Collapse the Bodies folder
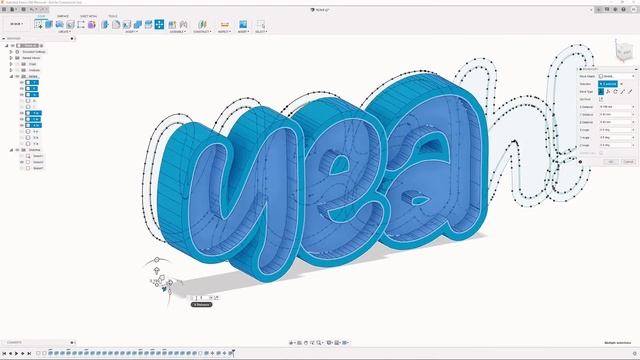The image size is (640, 360). (x=11, y=76)
